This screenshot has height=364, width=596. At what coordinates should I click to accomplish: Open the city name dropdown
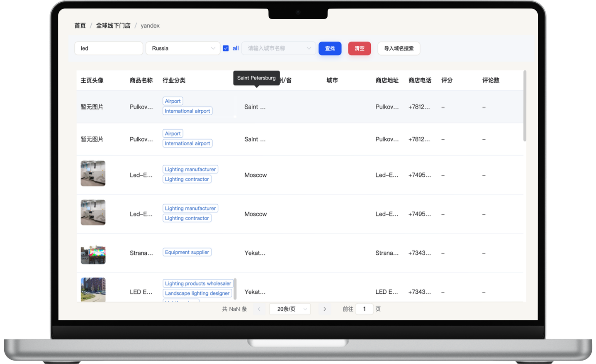279,48
